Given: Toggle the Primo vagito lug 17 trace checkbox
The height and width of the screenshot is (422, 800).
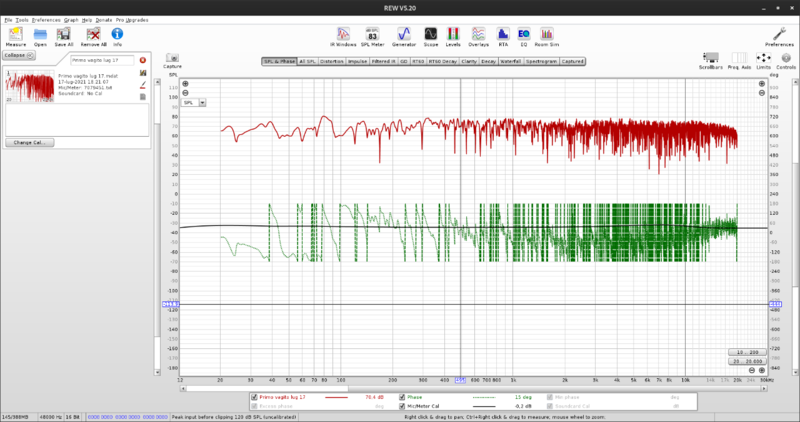Looking at the screenshot, I should [x=253, y=398].
